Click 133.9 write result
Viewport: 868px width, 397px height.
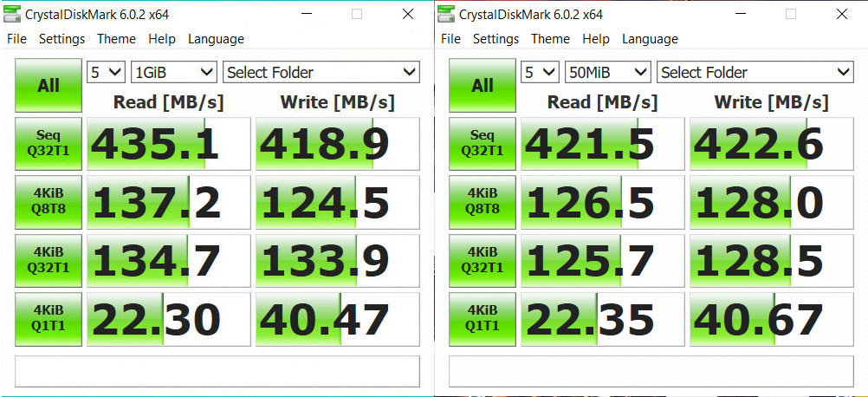(x=338, y=260)
